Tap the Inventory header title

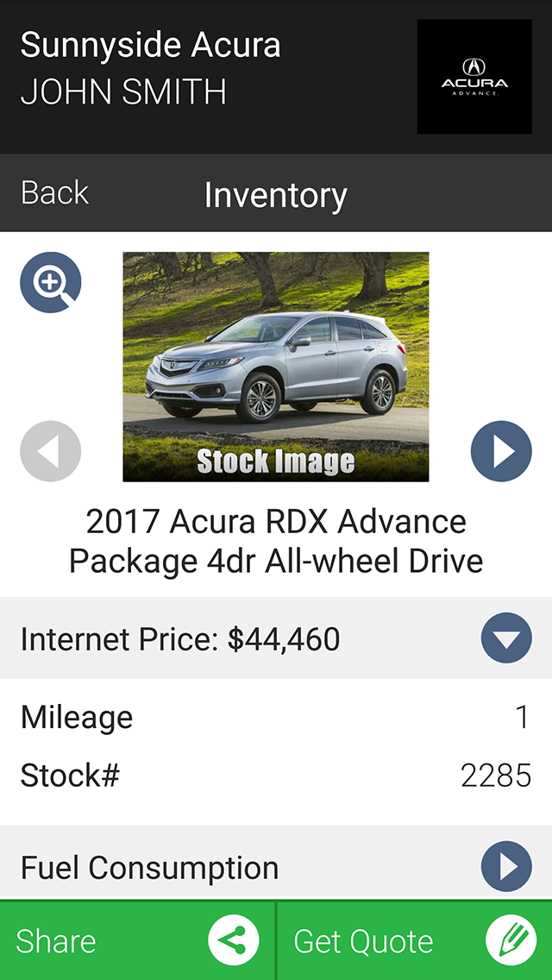pos(276,194)
